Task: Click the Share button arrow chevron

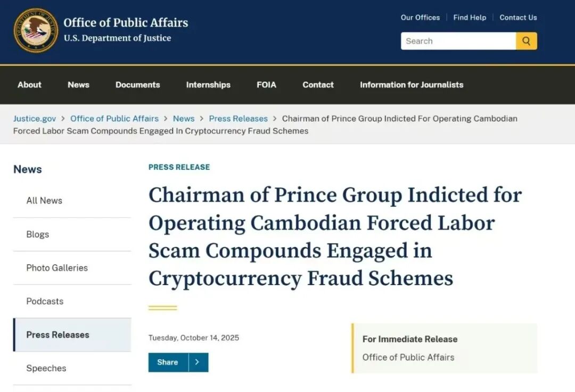Action: pyautogui.click(x=198, y=362)
